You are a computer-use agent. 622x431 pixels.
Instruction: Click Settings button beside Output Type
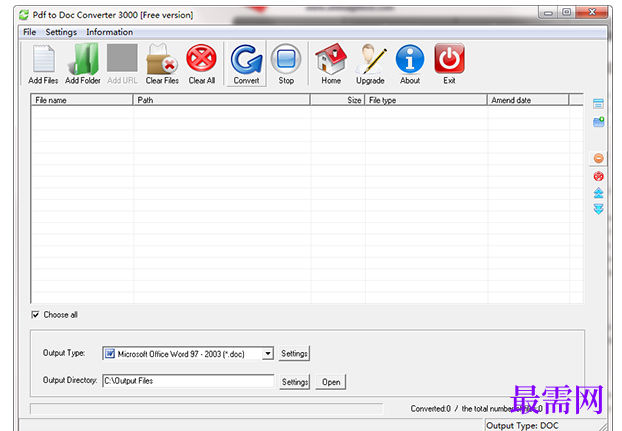294,353
